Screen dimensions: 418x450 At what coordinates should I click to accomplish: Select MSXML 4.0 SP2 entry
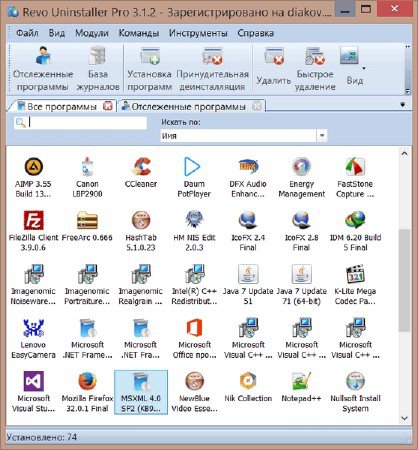(x=141, y=392)
